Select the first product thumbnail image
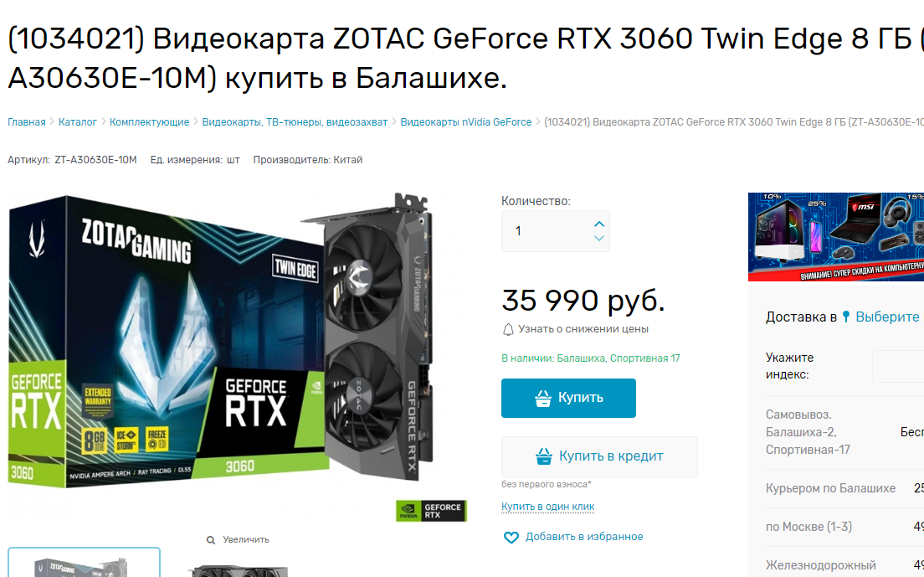The image size is (924, 577). 84,563
